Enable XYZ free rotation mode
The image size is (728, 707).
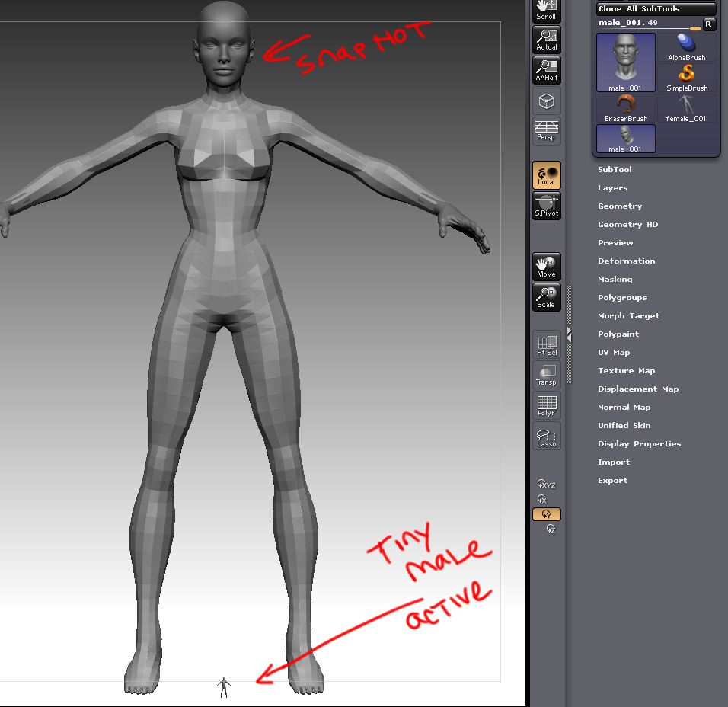tap(547, 484)
